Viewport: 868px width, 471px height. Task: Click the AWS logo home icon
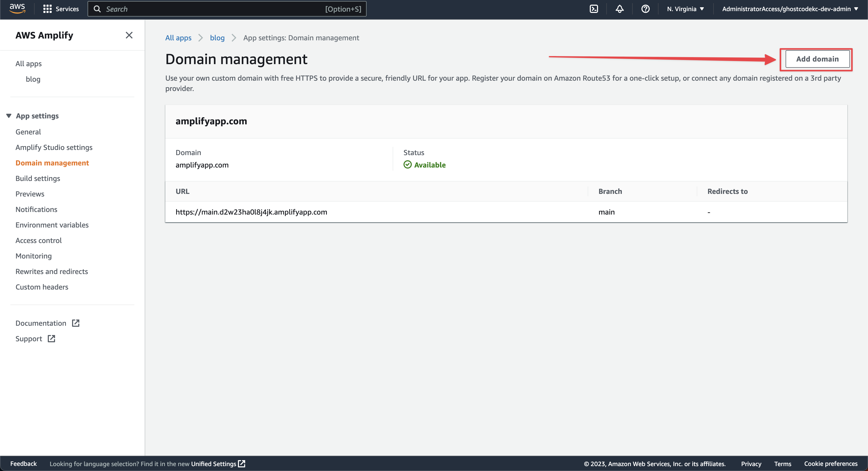(x=17, y=9)
